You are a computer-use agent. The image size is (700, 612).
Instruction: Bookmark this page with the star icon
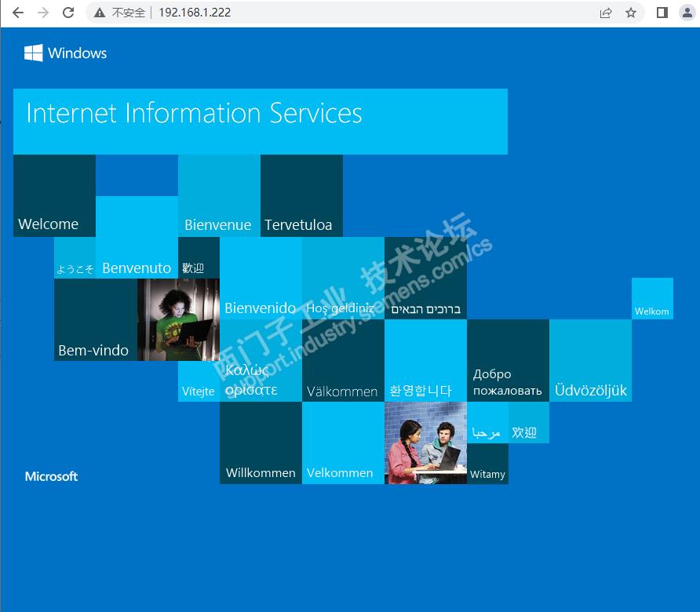[630, 13]
